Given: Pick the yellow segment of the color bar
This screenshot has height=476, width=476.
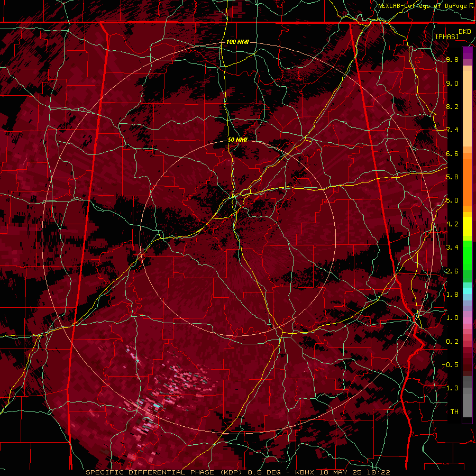Looking at the screenshot, I should click(x=467, y=226).
